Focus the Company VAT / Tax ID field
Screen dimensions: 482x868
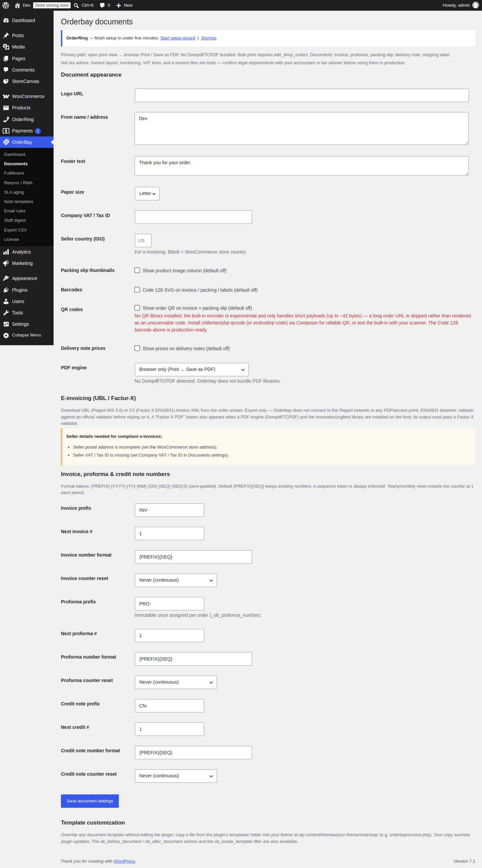point(193,217)
